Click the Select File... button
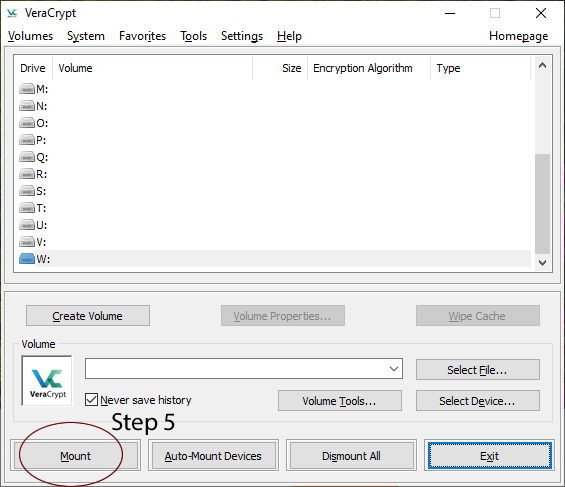This screenshot has height=487, width=565. click(477, 370)
